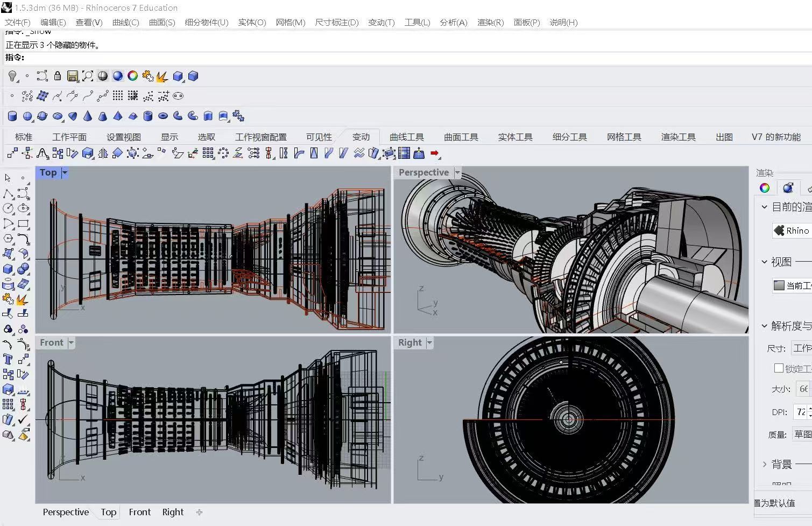Select the pointer arrow tool in the left sidebar
Viewport: 812px width, 526px height.
(x=8, y=178)
